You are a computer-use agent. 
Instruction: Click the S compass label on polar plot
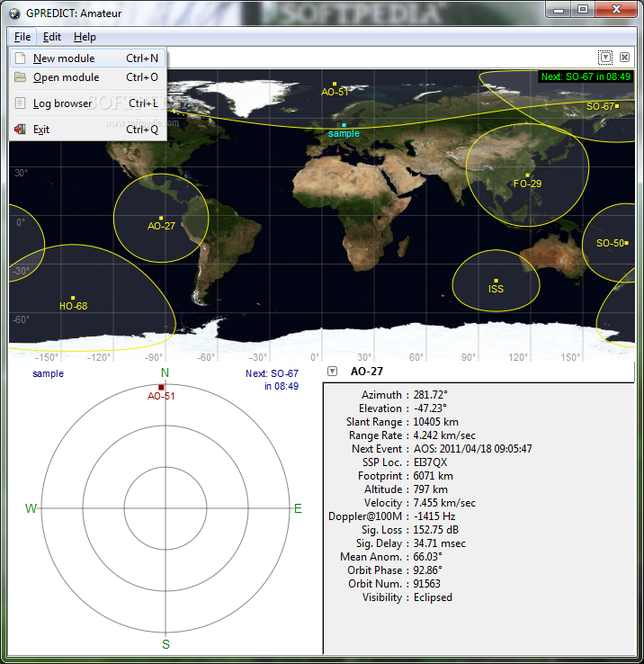[x=165, y=644]
